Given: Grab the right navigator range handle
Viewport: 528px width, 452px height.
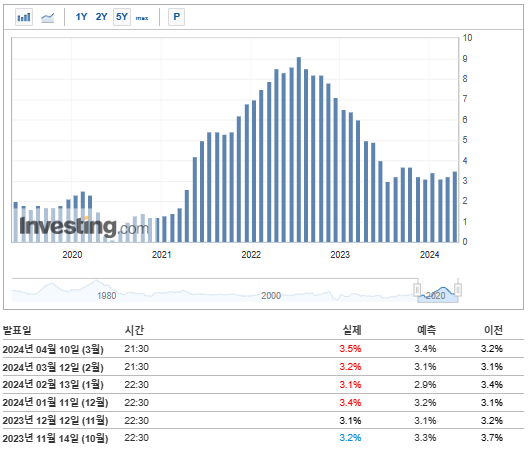Looking at the screenshot, I should coord(458,290).
